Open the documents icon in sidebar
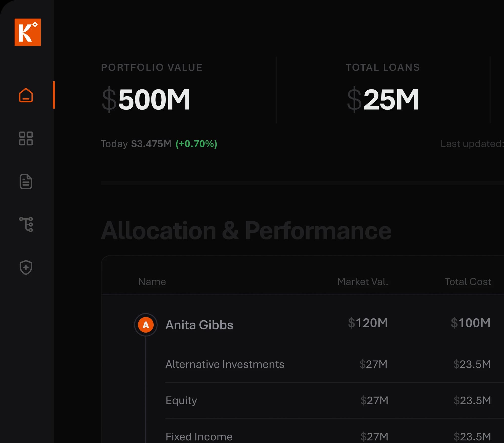The height and width of the screenshot is (443, 504). (x=26, y=181)
